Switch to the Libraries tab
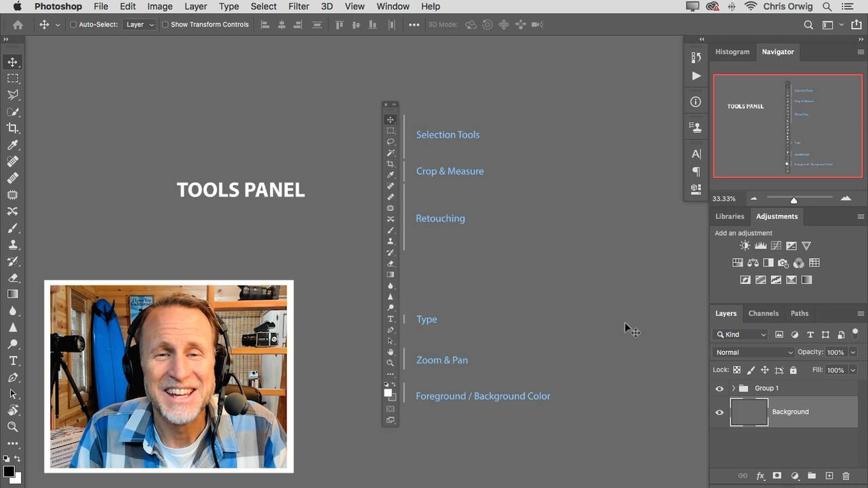The height and width of the screenshot is (488, 868). tap(730, 217)
